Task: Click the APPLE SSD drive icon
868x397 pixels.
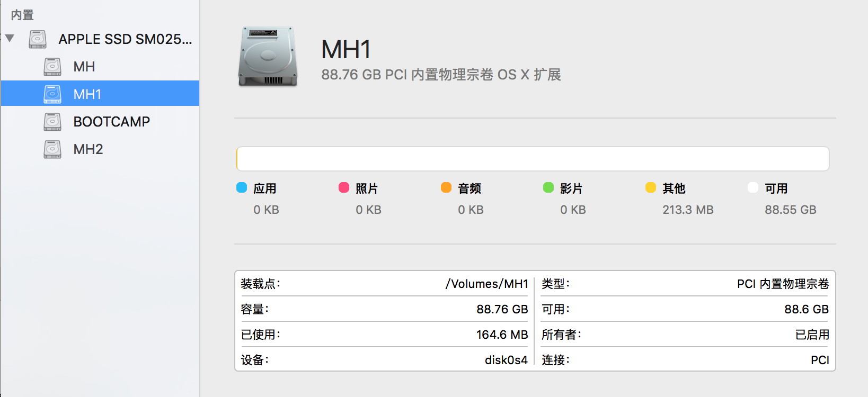Action: pos(38,39)
